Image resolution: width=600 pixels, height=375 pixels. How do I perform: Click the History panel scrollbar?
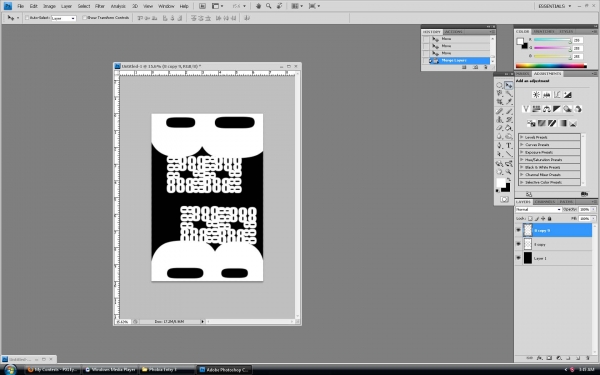[492, 50]
